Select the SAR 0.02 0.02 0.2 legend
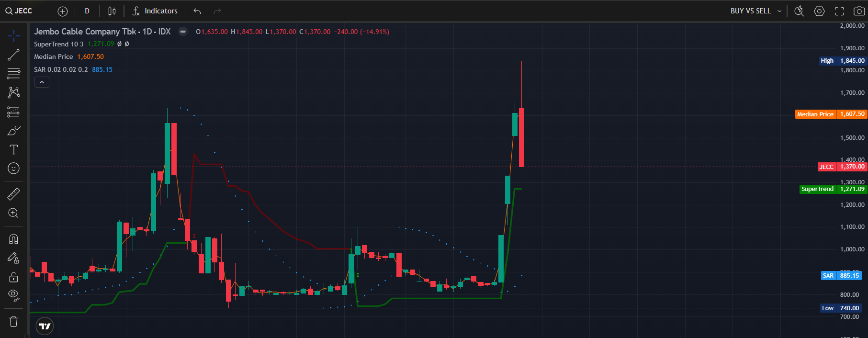The image size is (868, 338). [x=61, y=69]
